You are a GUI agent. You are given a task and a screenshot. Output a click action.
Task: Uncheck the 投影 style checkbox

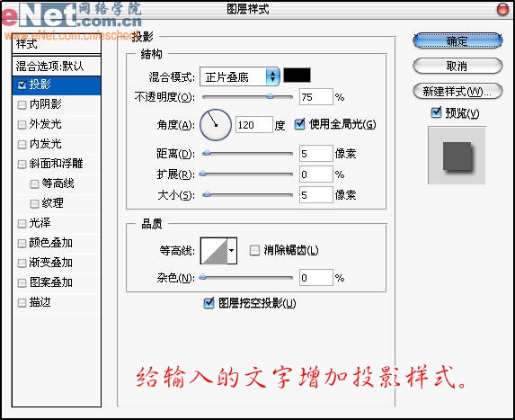pos(22,85)
